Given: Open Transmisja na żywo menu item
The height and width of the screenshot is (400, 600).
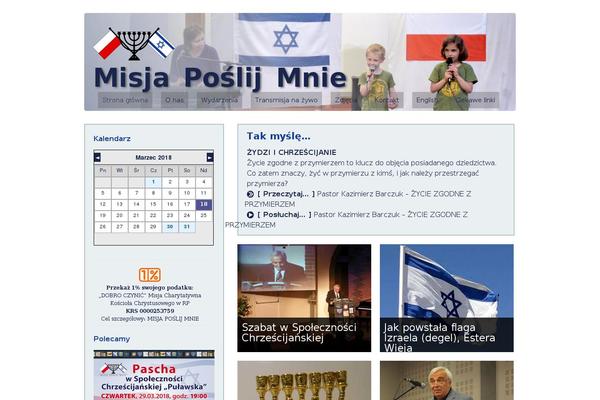Looking at the screenshot, I should coord(286,100).
